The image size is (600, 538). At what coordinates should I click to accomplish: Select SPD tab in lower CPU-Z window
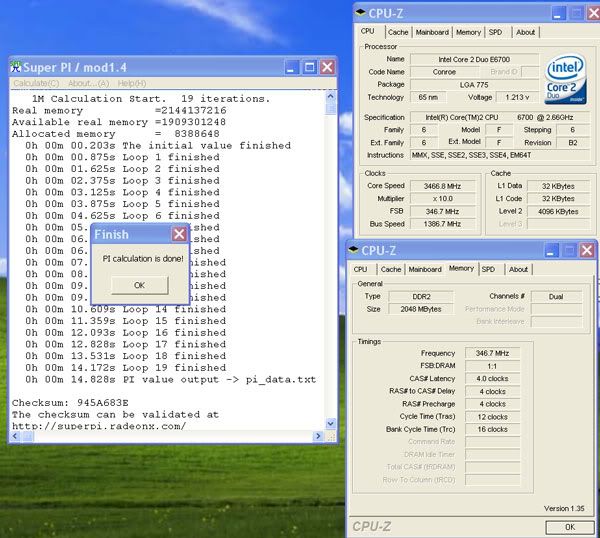[488, 269]
